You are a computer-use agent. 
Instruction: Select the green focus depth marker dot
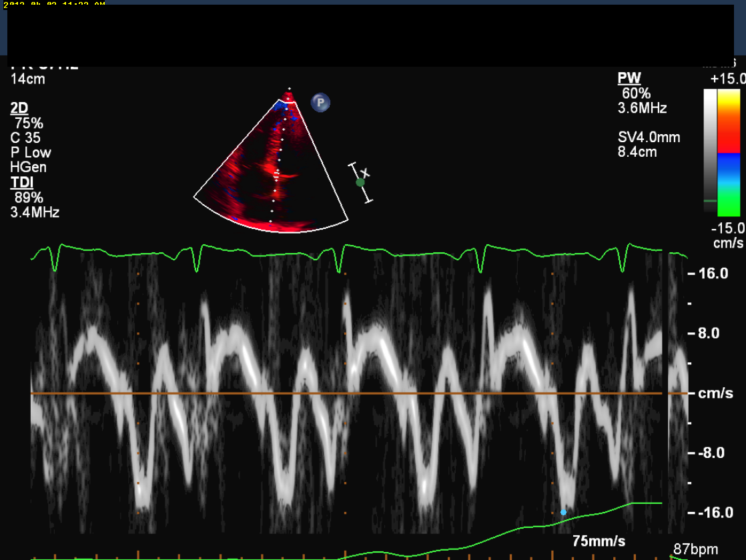coord(360,182)
